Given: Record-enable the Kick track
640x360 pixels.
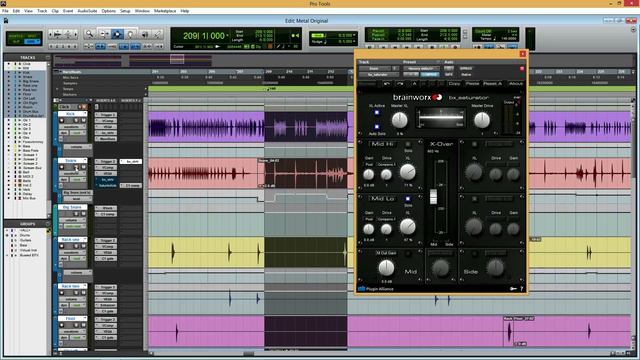Looking at the screenshot, I should [x=62, y=120].
